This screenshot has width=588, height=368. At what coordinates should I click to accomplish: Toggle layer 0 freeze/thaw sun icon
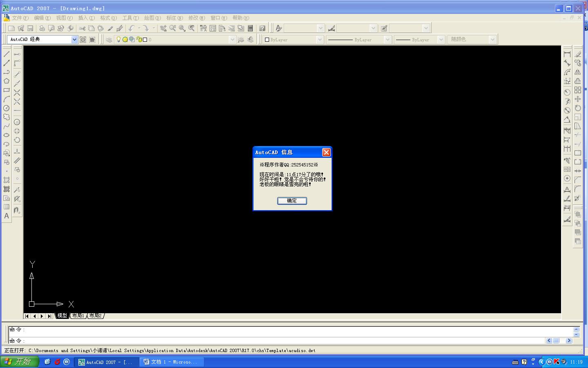pos(125,40)
